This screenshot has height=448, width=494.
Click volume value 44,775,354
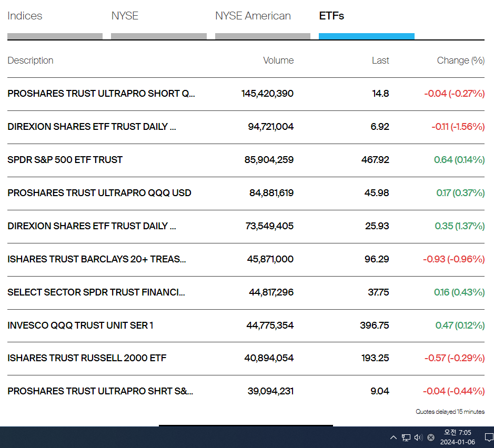[x=270, y=325]
